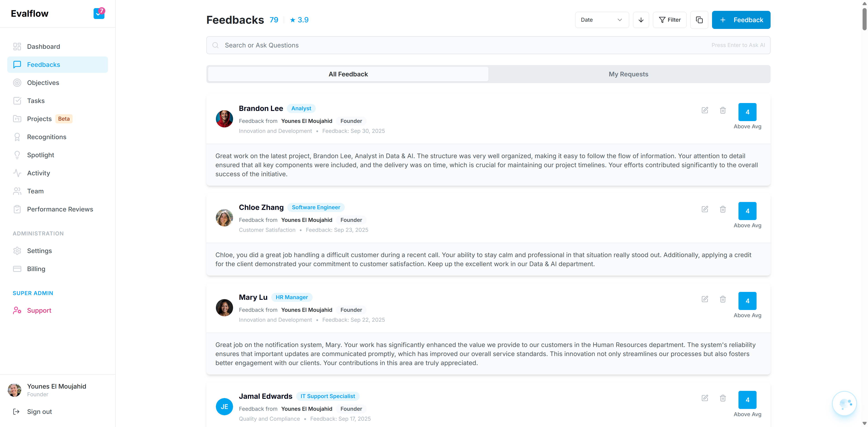The image size is (868, 427).
Task: Open Objectives in the sidebar
Action: click(x=43, y=82)
